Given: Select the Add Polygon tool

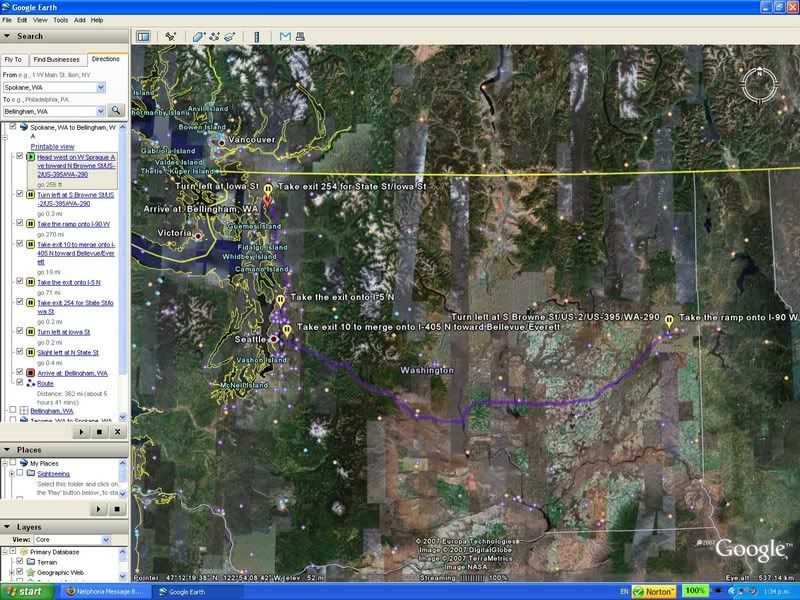Looking at the screenshot, I should (200, 37).
